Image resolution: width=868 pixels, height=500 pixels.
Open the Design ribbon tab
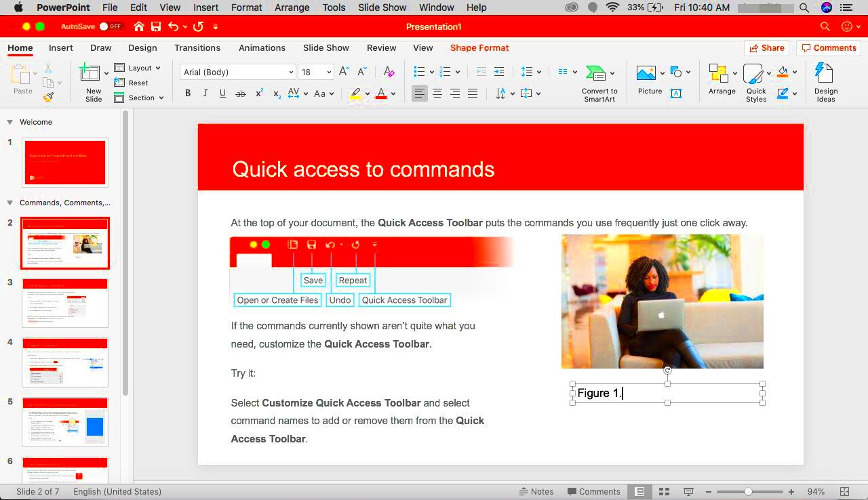point(142,47)
